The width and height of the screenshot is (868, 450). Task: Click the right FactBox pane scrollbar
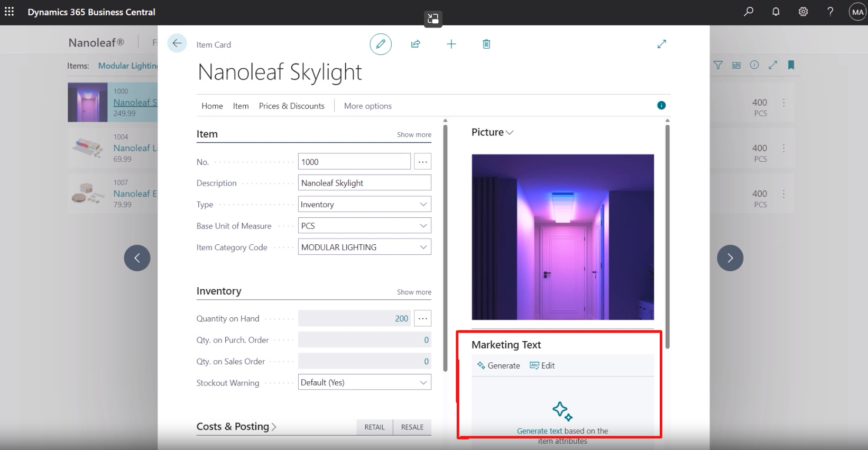(x=667, y=236)
